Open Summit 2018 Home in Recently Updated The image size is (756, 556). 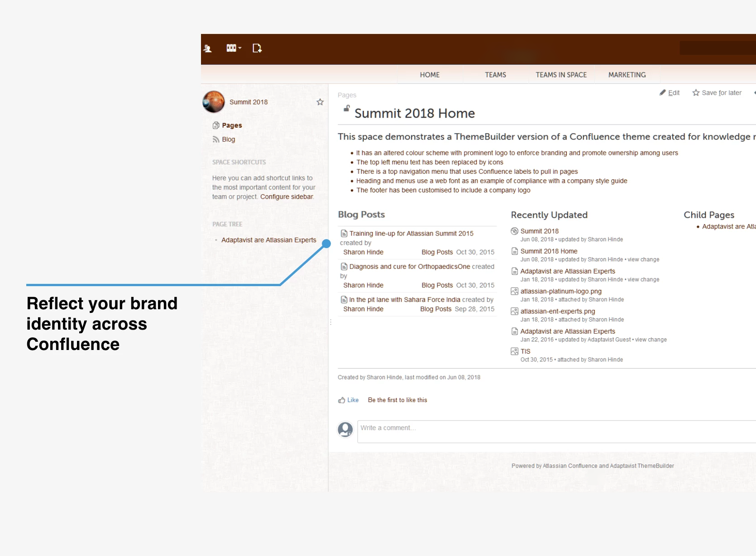tap(549, 251)
